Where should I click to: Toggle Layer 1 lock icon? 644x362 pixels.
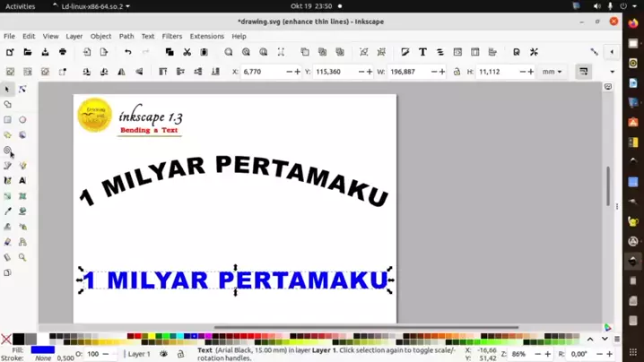coord(180,354)
